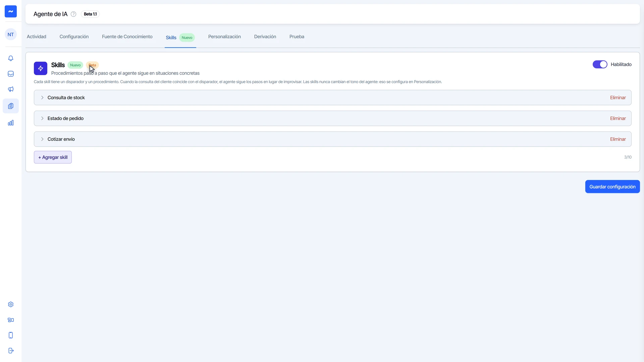Click the Agente de IA title
The height and width of the screenshot is (362, 644).
pyautogui.click(x=50, y=14)
